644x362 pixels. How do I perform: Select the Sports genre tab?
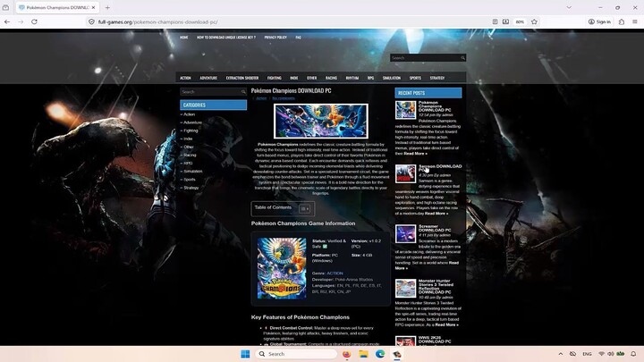(x=415, y=78)
